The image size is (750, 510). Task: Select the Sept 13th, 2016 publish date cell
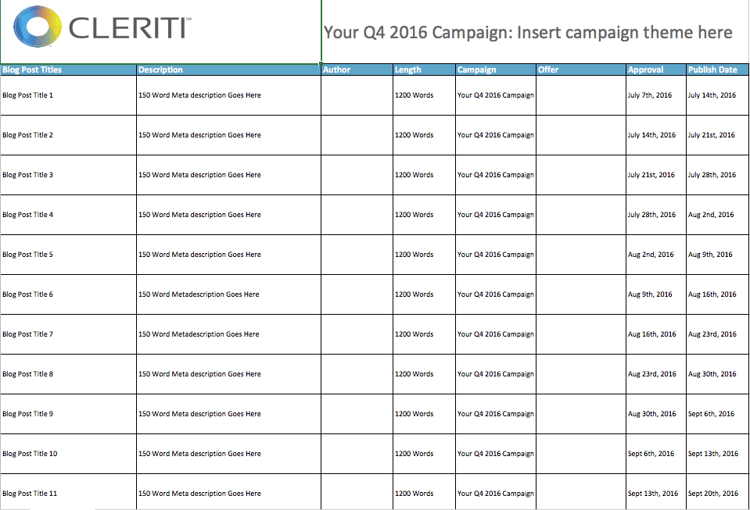(x=717, y=454)
